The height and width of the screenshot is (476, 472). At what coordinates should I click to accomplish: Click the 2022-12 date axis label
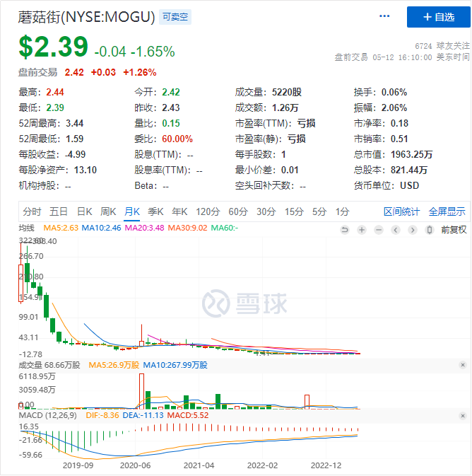click(326, 465)
